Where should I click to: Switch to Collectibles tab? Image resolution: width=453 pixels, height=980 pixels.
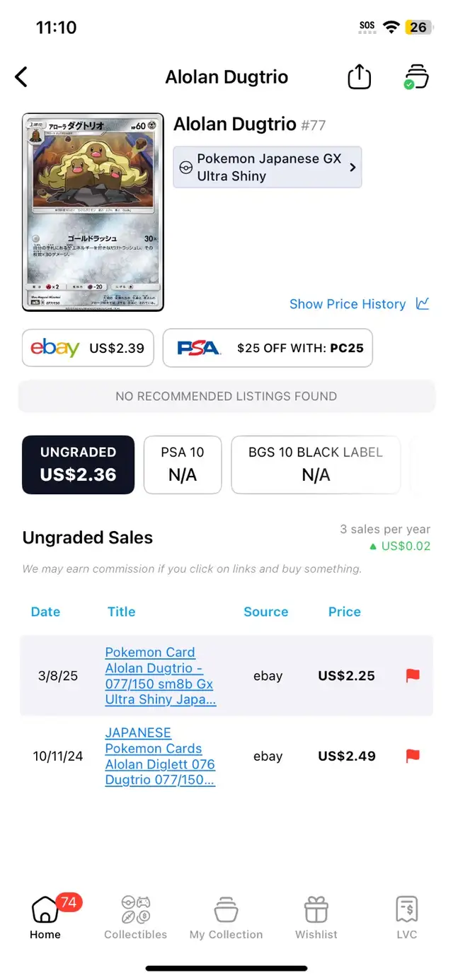tap(136, 918)
